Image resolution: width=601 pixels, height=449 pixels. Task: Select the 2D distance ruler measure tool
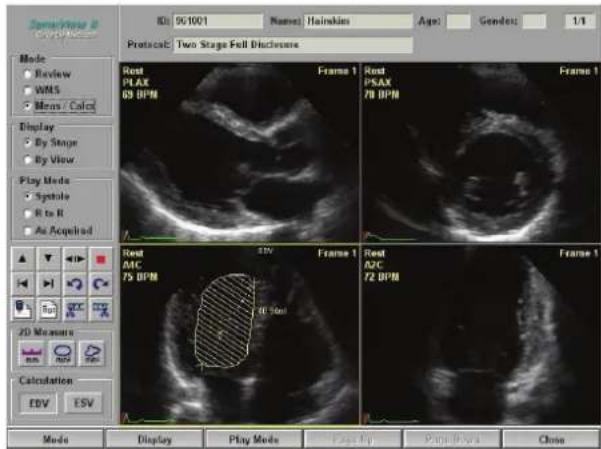coord(32,353)
